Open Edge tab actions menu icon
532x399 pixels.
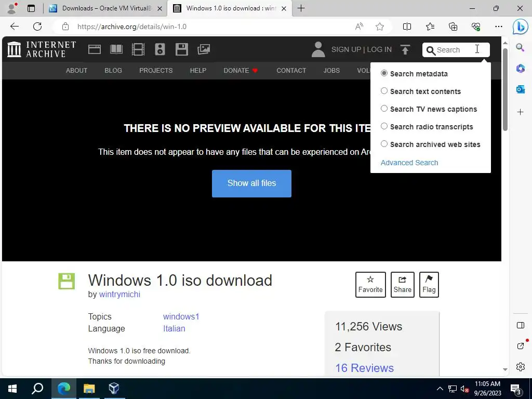[x=31, y=8]
